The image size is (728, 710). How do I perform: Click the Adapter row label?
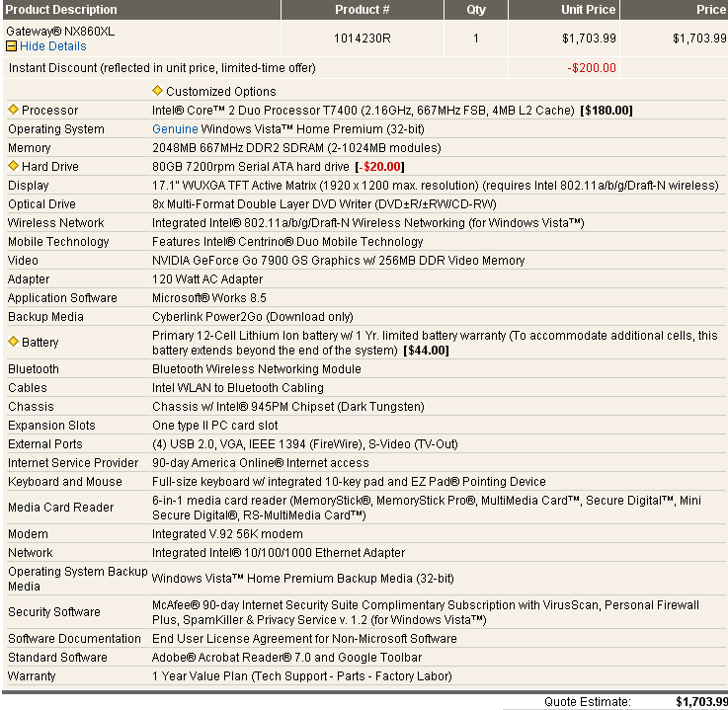pos(29,278)
